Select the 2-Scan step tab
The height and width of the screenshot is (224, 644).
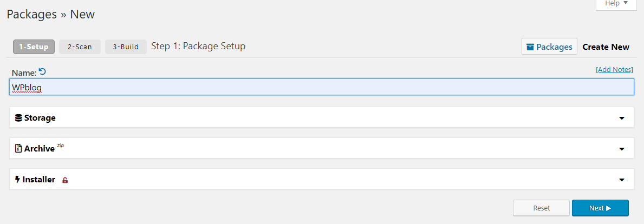80,47
